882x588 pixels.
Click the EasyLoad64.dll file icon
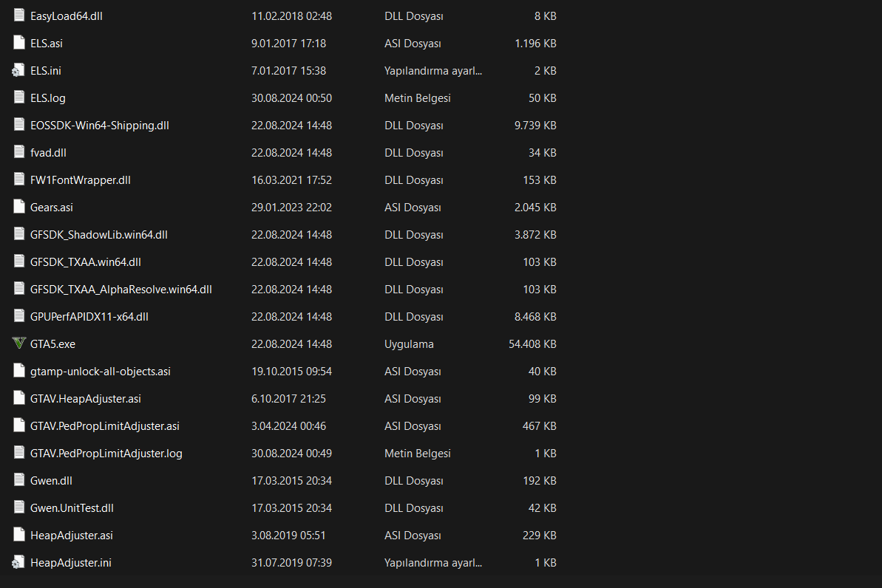point(19,16)
